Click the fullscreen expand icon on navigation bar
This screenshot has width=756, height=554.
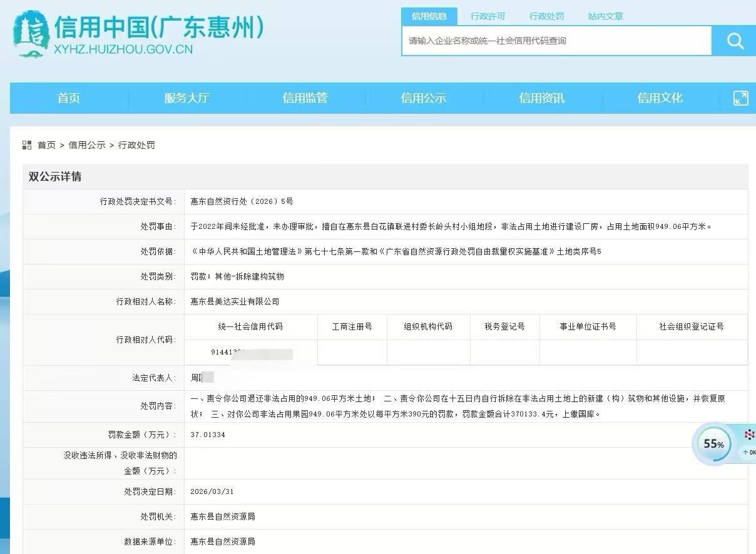click(x=740, y=98)
